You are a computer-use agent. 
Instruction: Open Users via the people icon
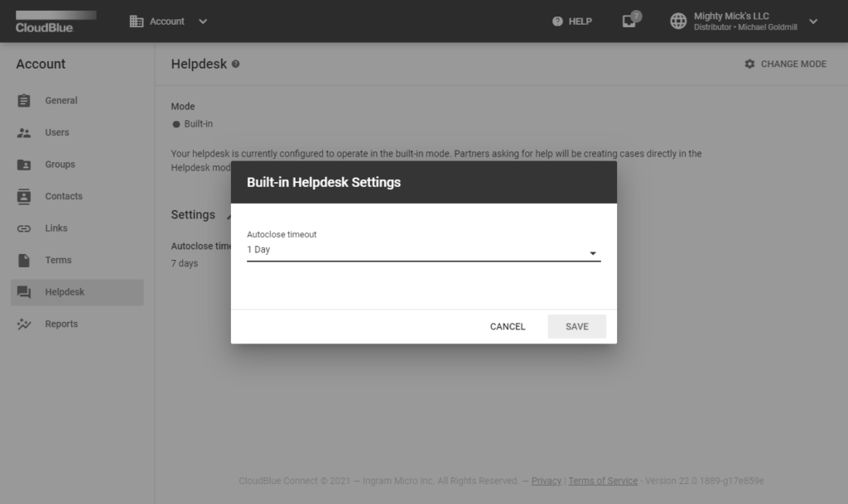click(26, 132)
